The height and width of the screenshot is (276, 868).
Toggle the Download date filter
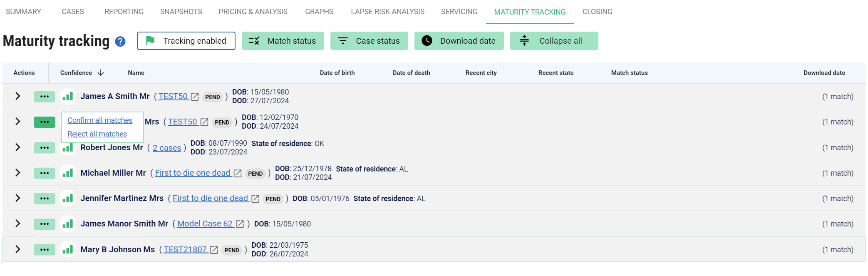coord(459,41)
